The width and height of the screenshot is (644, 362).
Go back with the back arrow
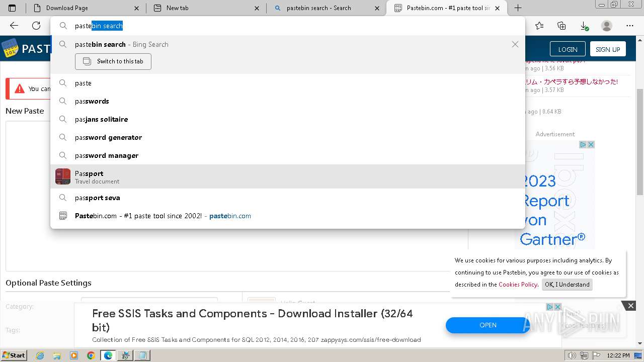click(14, 26)
